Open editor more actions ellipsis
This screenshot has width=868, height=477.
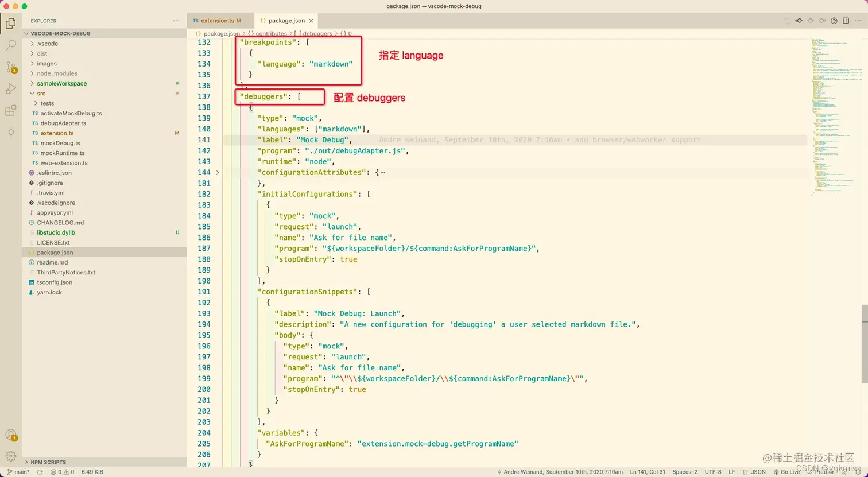tap(858, 21)
